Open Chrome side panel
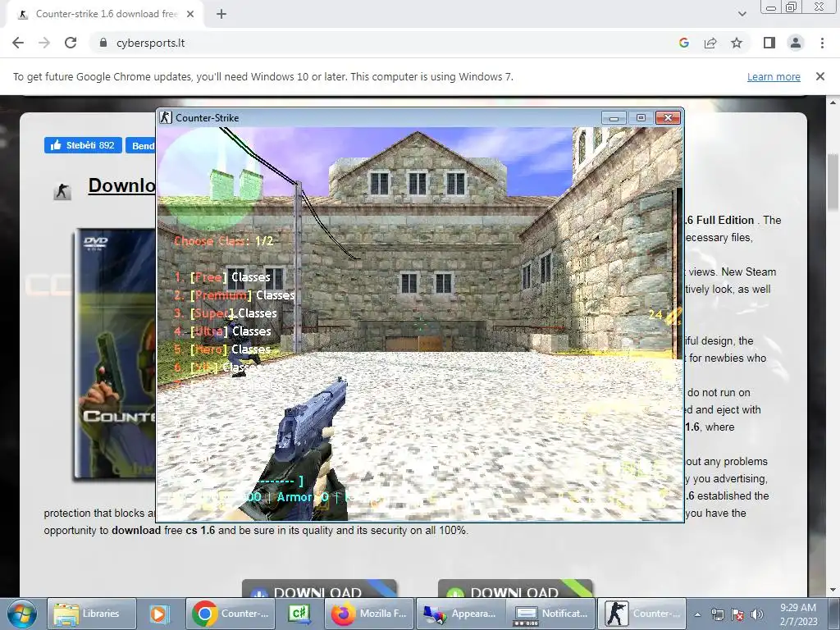Screen dimensions: 840x630 point(769,43)
